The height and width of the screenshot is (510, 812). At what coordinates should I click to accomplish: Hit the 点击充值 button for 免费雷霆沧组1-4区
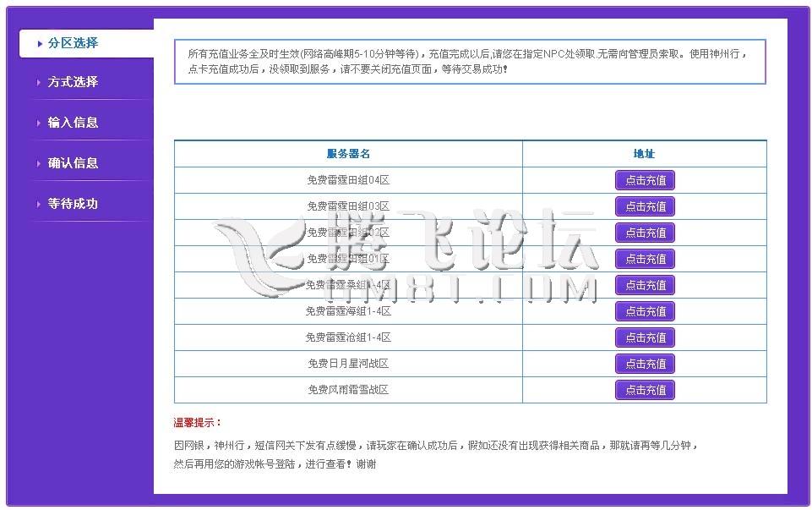645,337
